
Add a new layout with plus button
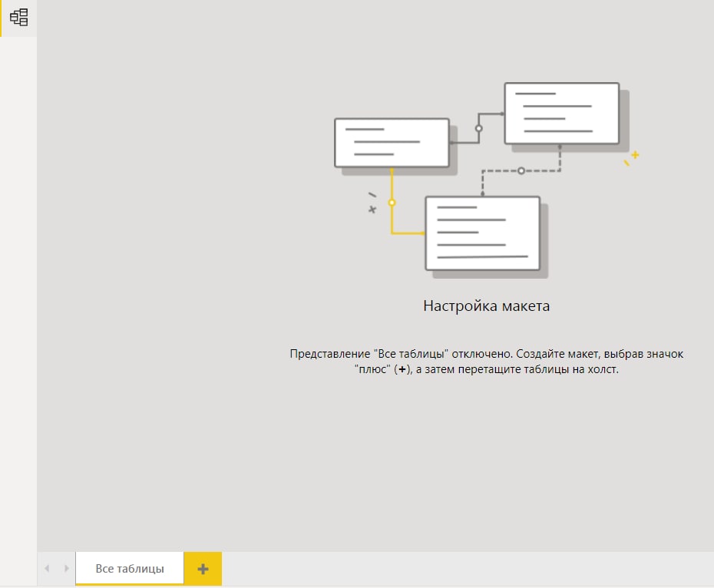click(x=203, y=568)
